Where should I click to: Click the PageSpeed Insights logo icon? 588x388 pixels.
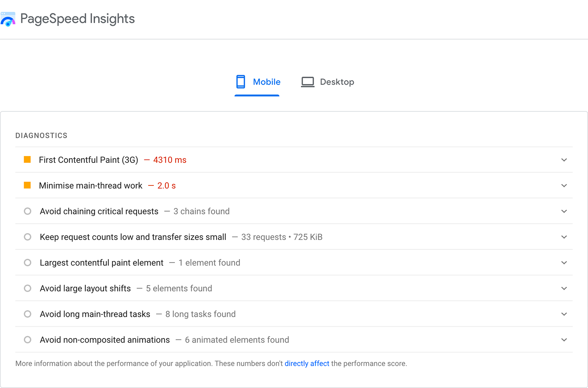(x=8, y=19)
